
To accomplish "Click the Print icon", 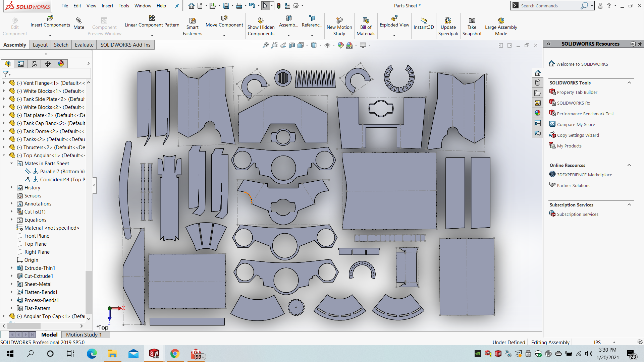I will click(x=239, y=6).
